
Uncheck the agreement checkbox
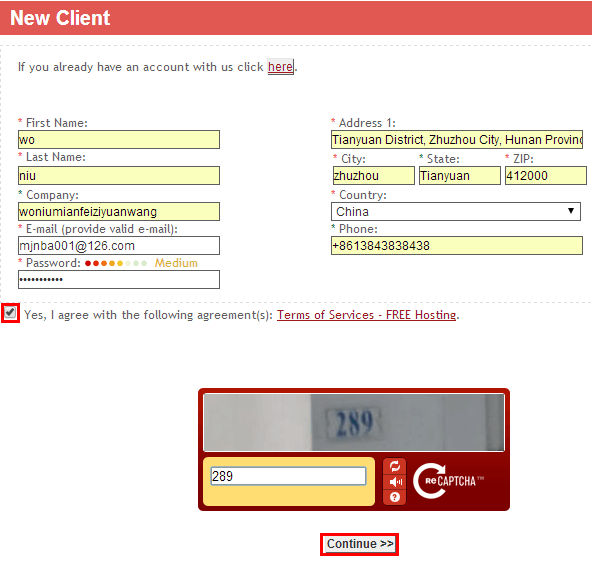pyautogui.click(x=10, y=313)
